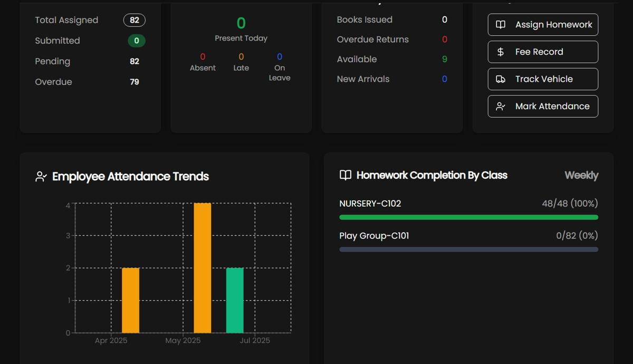Click the book icon on Assign Homework button
633x364 pixels.
pyautogui.click(x=502, y=24)
